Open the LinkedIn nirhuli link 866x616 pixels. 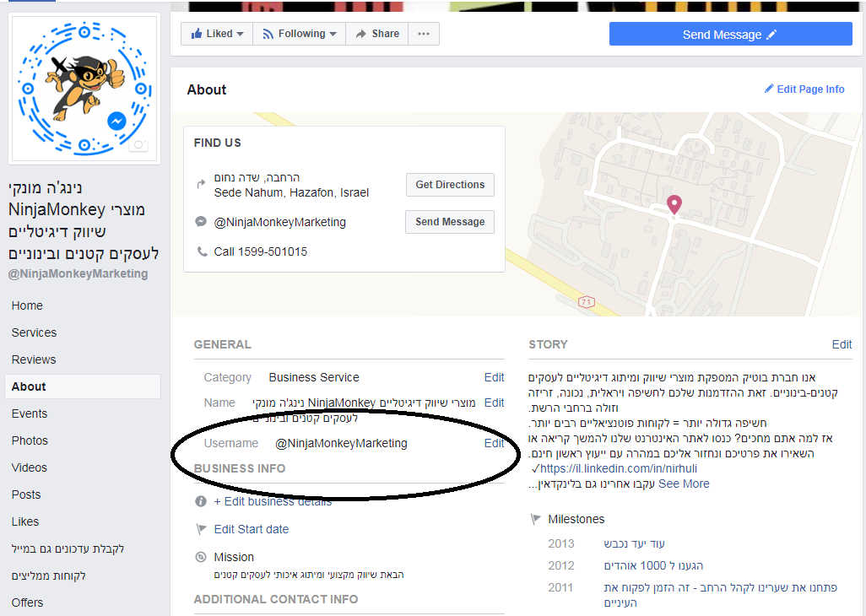click(618, 468)
